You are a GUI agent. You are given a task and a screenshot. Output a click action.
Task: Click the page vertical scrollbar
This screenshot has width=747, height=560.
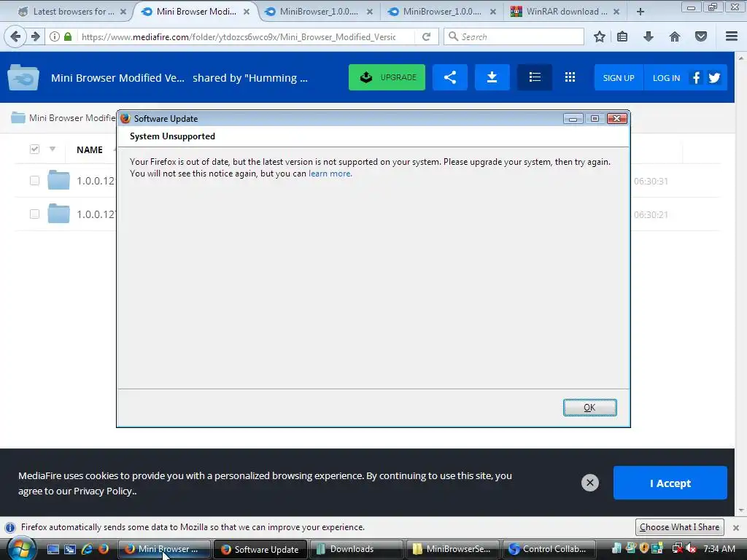click(x=741, y=284)
